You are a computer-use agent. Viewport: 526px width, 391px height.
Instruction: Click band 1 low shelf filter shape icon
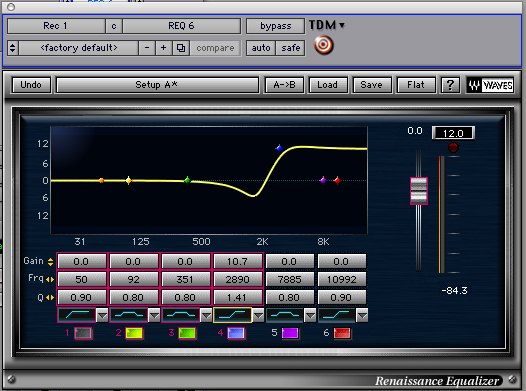[77, 315]
